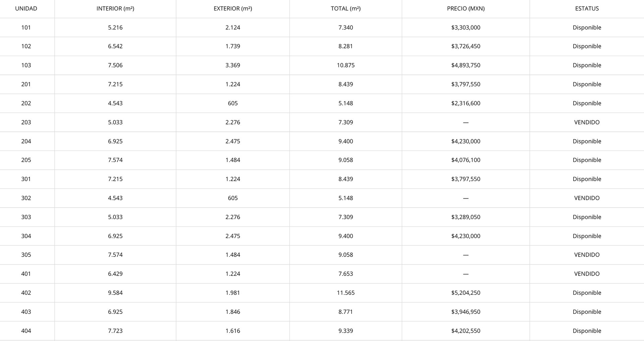Click the exterior value 3.369 cell
The width and height of the screenshot is (644, 341).
(x=232, y=65)
